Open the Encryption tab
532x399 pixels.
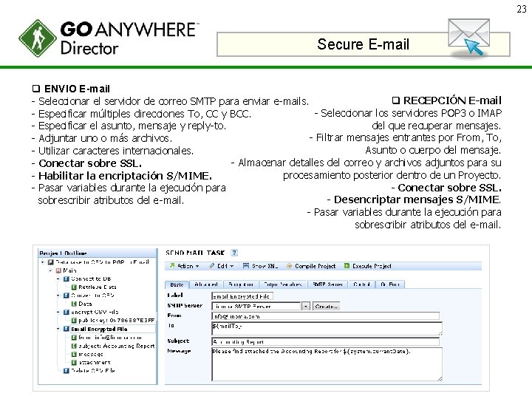click(241, 284)
